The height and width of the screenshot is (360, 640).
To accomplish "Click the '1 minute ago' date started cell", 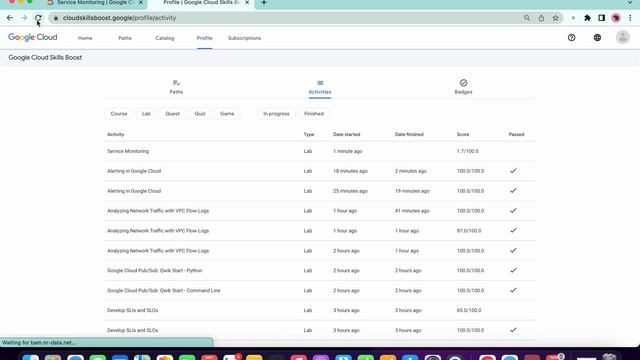I will (348, 151).
